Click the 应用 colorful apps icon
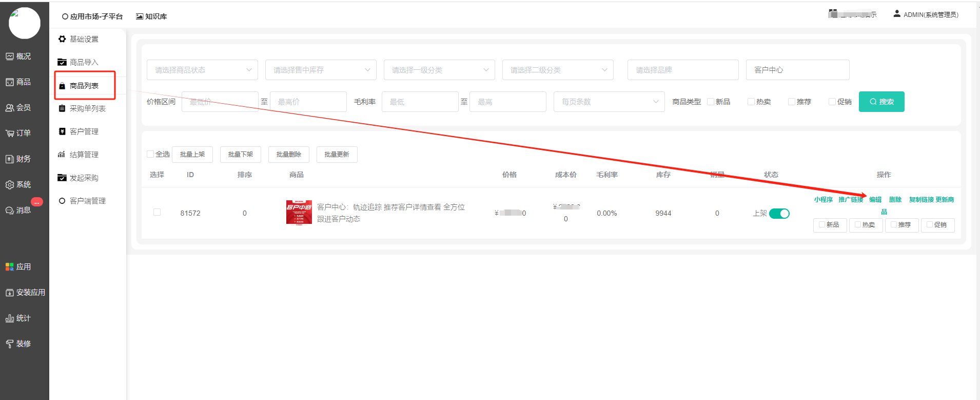The image size is (980, 400). [x=10, y=267]
